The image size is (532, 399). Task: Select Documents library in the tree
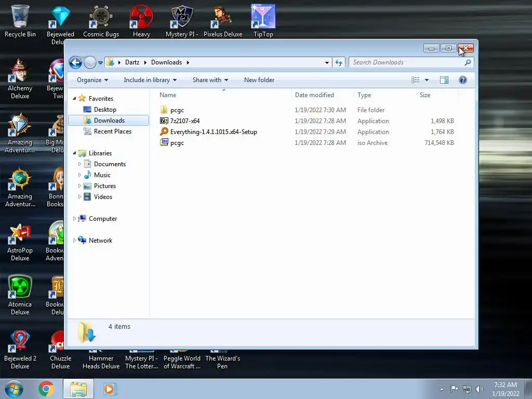[x=110, y=164]
